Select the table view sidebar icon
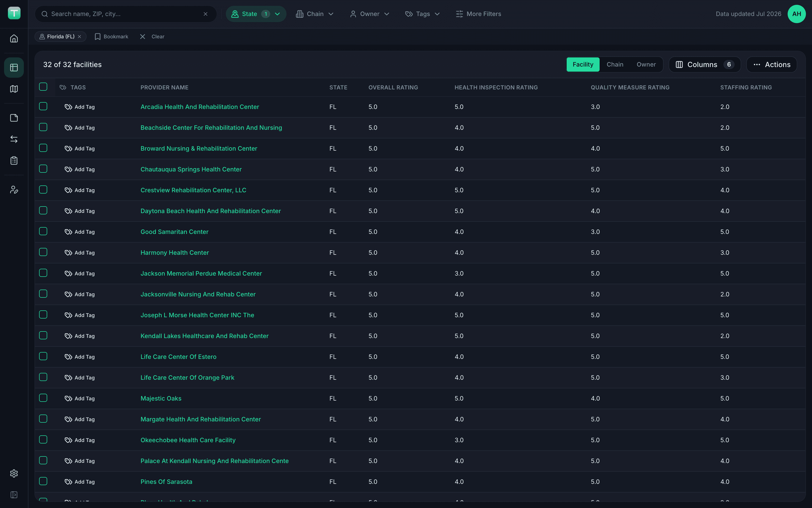The image size is (812, 508). tap(14, 68)
